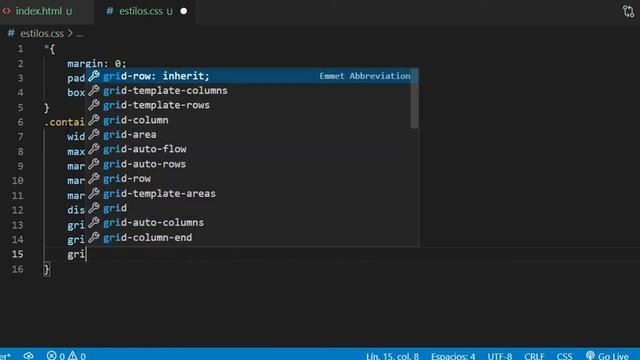Change language mode via CSS status item
The image size is (640, 360).
(564, 356)
